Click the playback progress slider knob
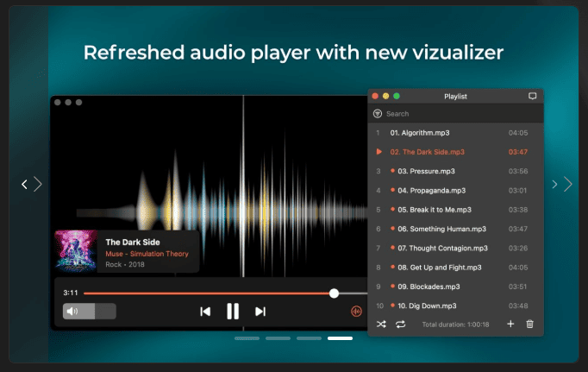This screenshot has width=588, height=372. point(334,293)
